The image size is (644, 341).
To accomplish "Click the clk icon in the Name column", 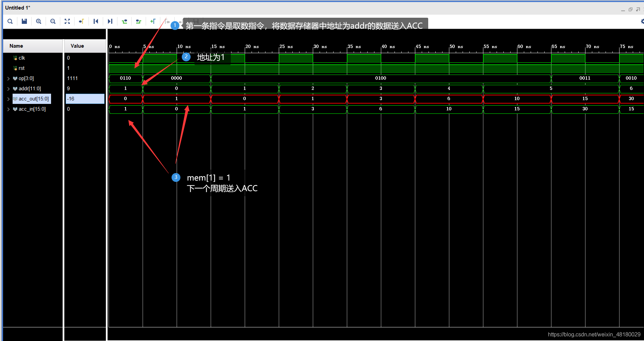I will (15, 58).
